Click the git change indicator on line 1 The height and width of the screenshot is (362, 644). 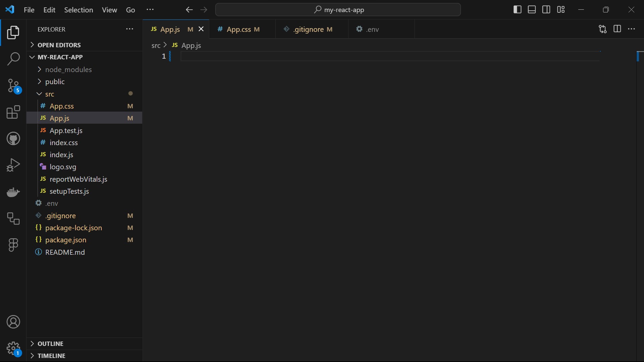pyautogui.click(x=171, y=56)
